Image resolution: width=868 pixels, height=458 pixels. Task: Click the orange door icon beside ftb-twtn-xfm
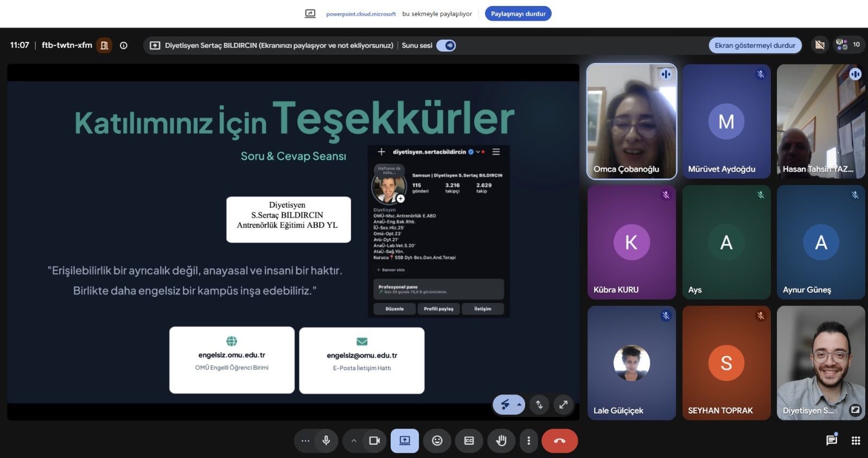pos(104,46)
